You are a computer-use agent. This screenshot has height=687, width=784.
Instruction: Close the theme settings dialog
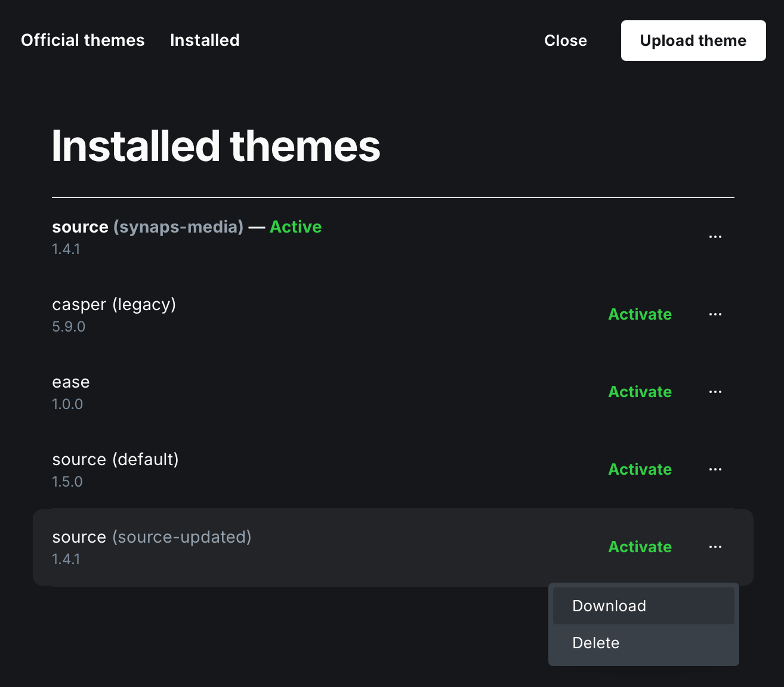(x=565, y=41)
